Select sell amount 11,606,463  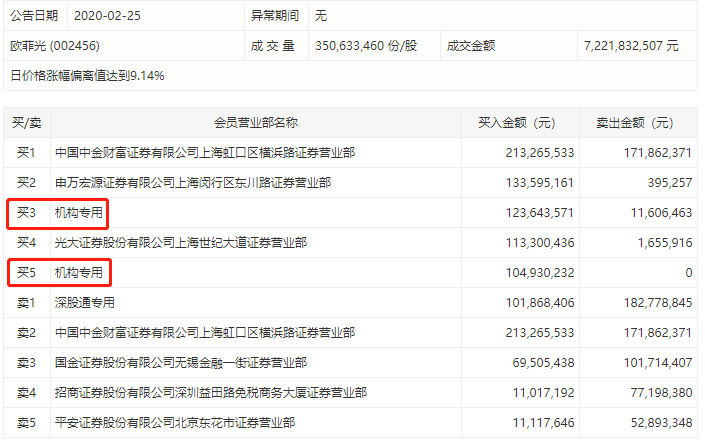click(661, 213)
